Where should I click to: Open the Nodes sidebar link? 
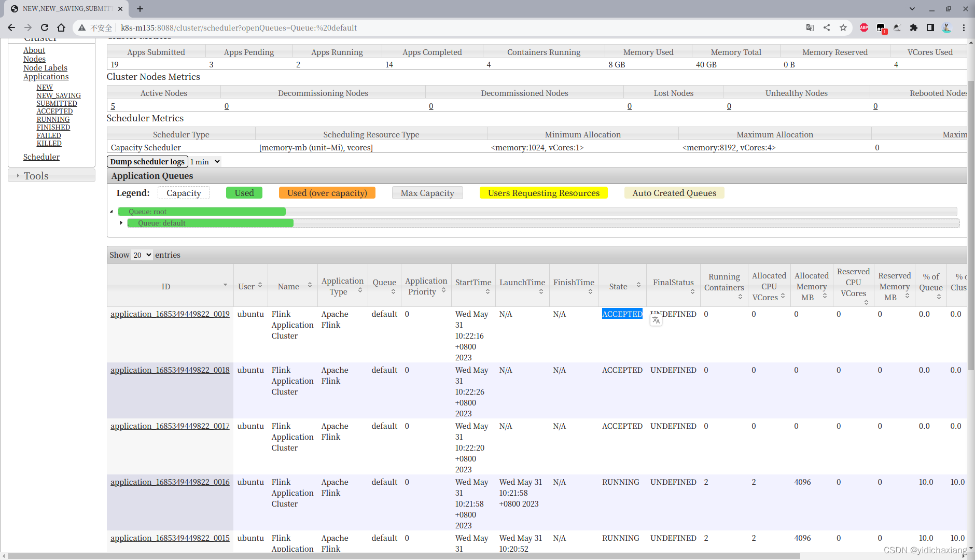coord(34,59)
